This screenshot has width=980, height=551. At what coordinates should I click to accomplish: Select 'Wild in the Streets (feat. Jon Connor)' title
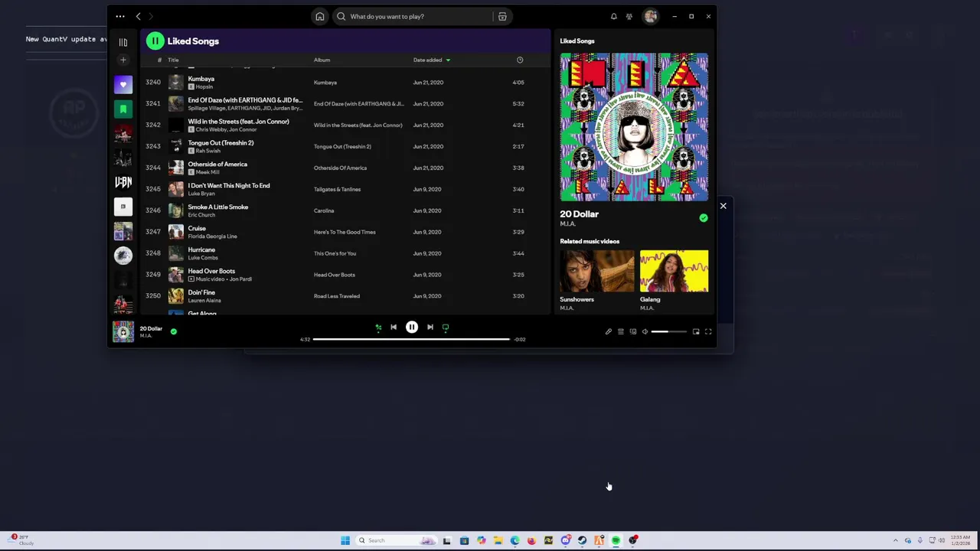coord(239,122)
